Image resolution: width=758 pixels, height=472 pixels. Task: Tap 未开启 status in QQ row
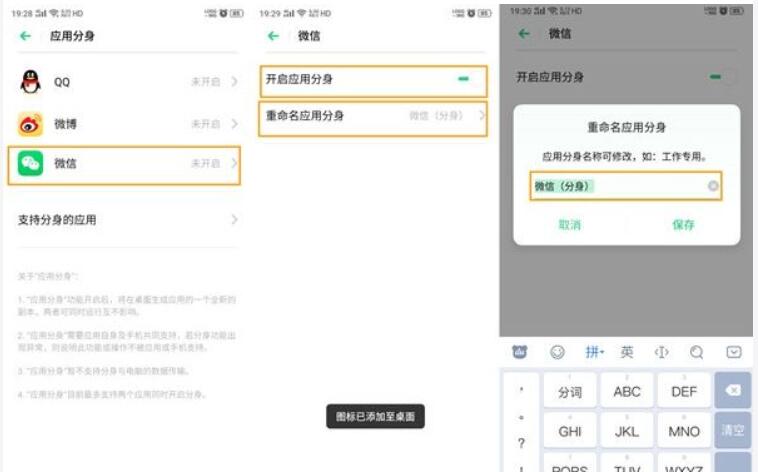[206, 82]
